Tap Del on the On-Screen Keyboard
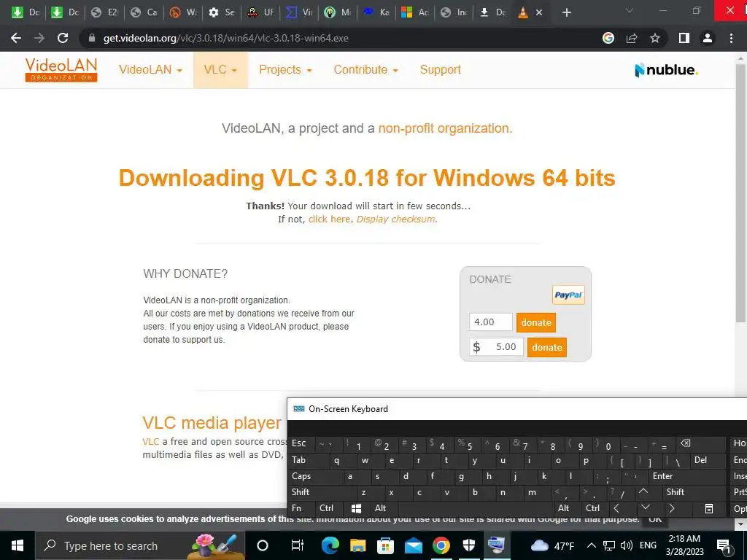The image size is (747, 560). [708, 460]
